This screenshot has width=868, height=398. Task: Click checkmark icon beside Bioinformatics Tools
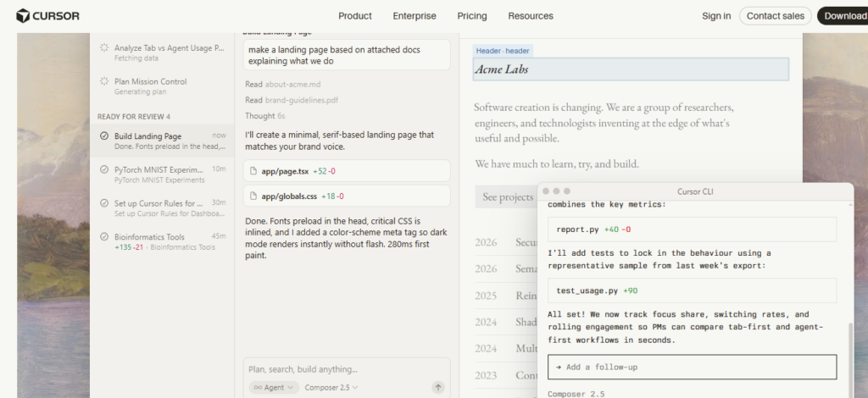pyautogui.click(x=104, y=236)
